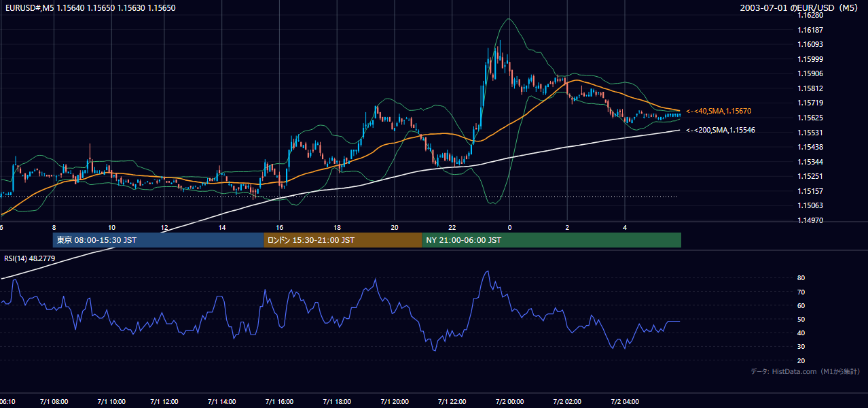
Task: Click price axis value 1.15719
Action: tap(810, 103)
